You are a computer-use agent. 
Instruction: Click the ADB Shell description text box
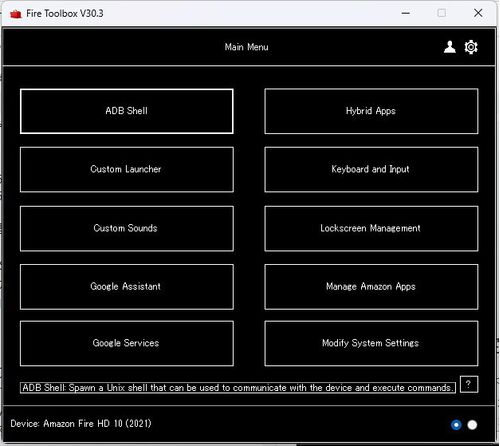point(238,388)
